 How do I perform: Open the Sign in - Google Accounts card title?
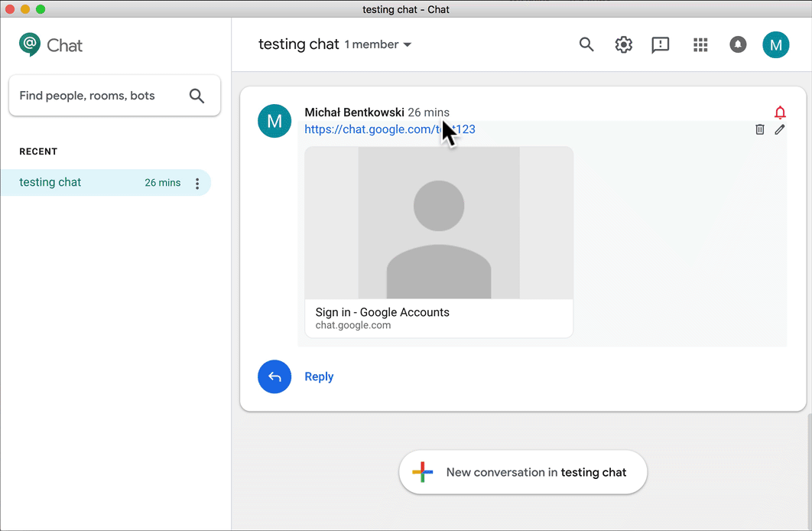[x=382, y=312]
